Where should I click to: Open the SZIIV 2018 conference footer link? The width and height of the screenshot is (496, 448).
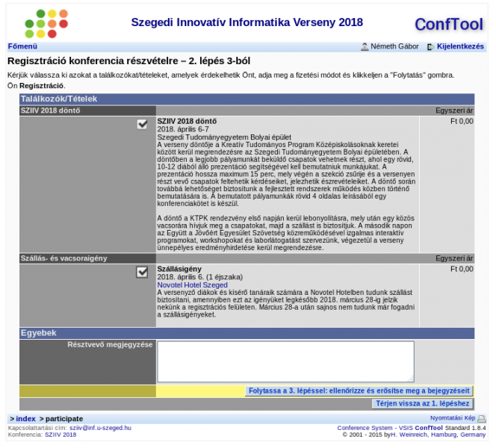click(x=60, y=435)
